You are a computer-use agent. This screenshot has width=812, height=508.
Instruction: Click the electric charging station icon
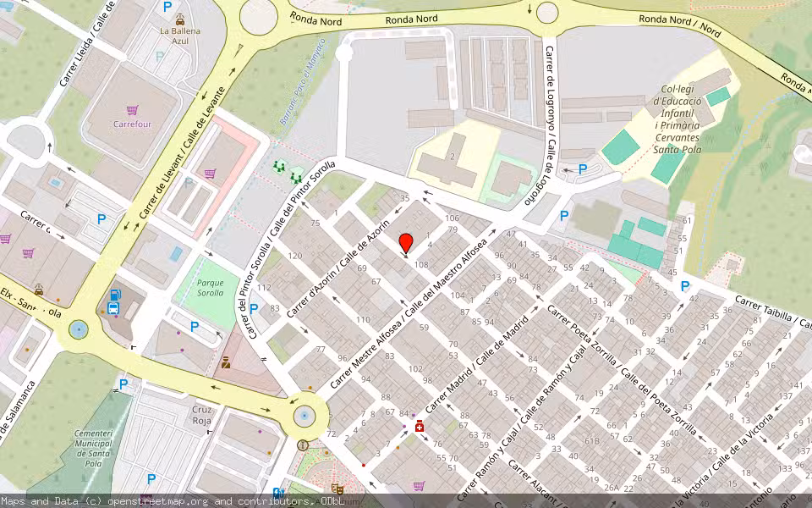pyautogui.click(x=277, y=493)
